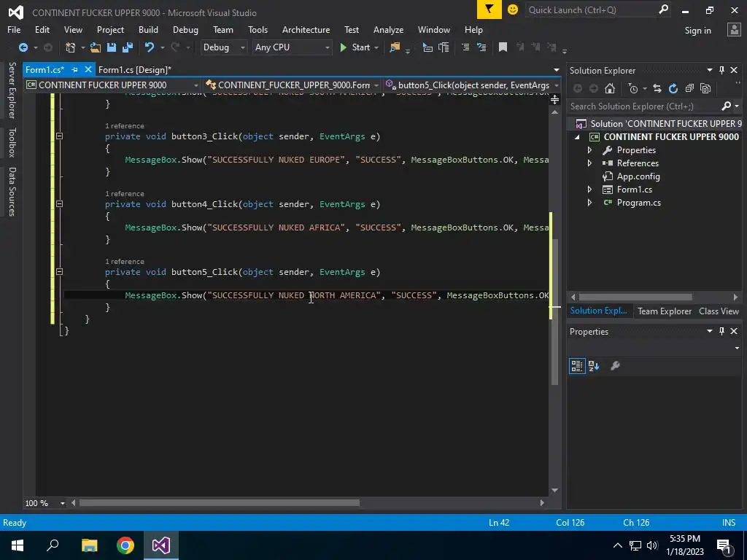Click the Start debugging button

coord(355,47)
